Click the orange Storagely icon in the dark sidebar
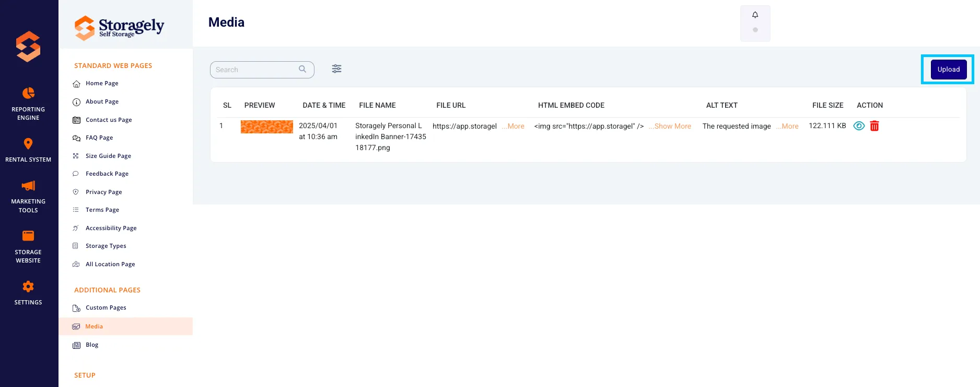Image resolution: width=980 pixels, height=387 pixels. pyautogui.click(x=28, y=47)
